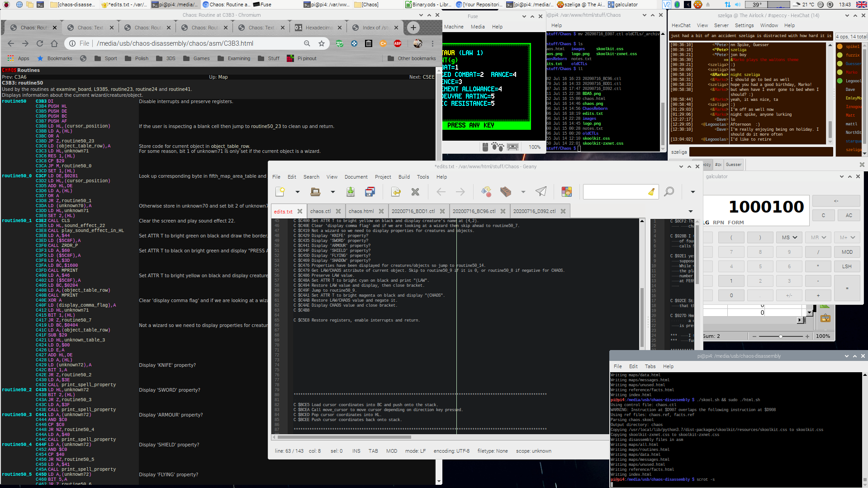Bookmark this page with the star icon

tap(322, 43)
